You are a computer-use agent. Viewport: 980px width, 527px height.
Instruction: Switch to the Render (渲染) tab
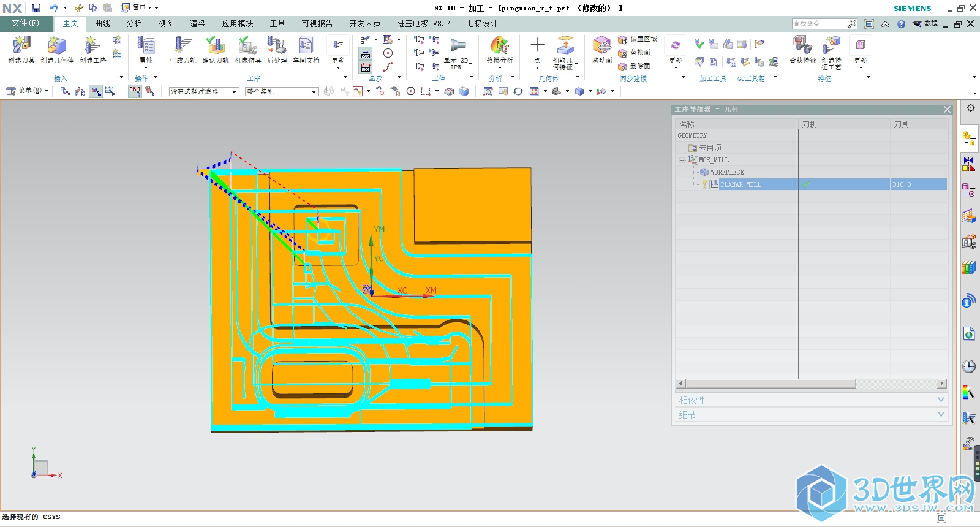tap(198, 23)
